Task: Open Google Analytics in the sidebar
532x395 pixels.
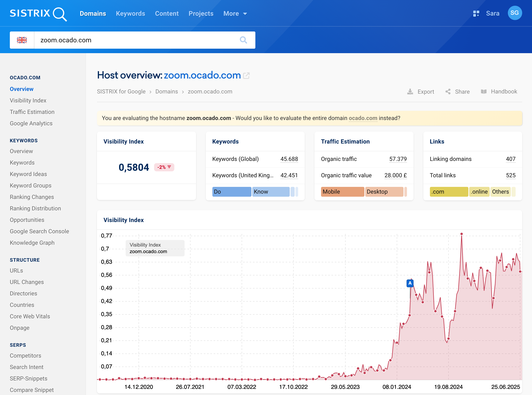Action: coord(31,123)
